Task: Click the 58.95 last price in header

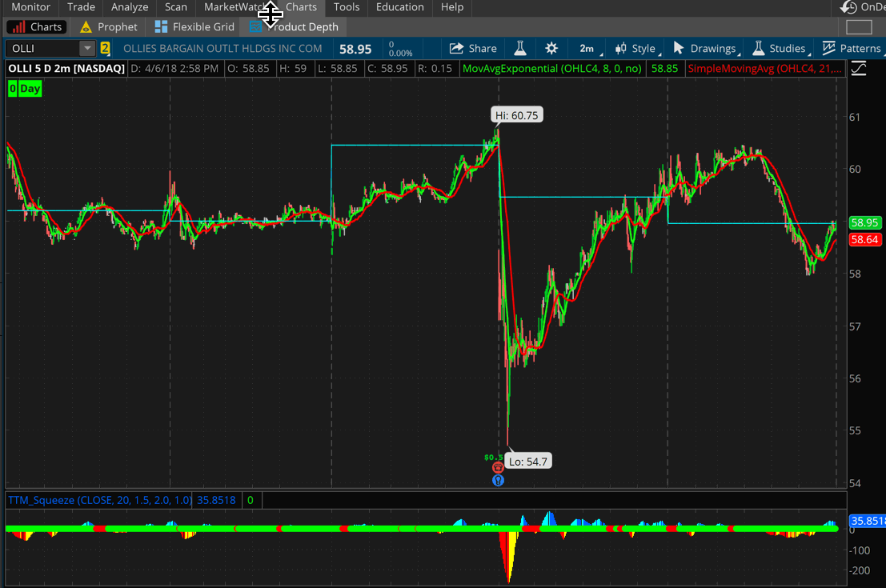Action: (355, 49)
